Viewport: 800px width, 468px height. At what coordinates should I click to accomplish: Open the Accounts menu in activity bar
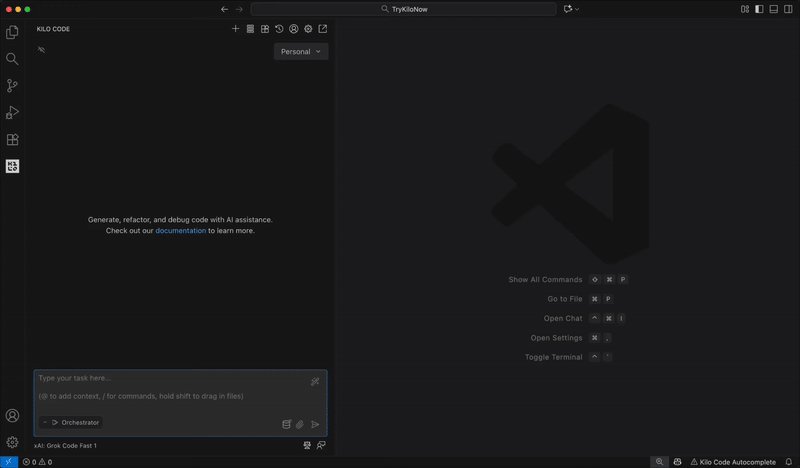click(x=12, y=415)
